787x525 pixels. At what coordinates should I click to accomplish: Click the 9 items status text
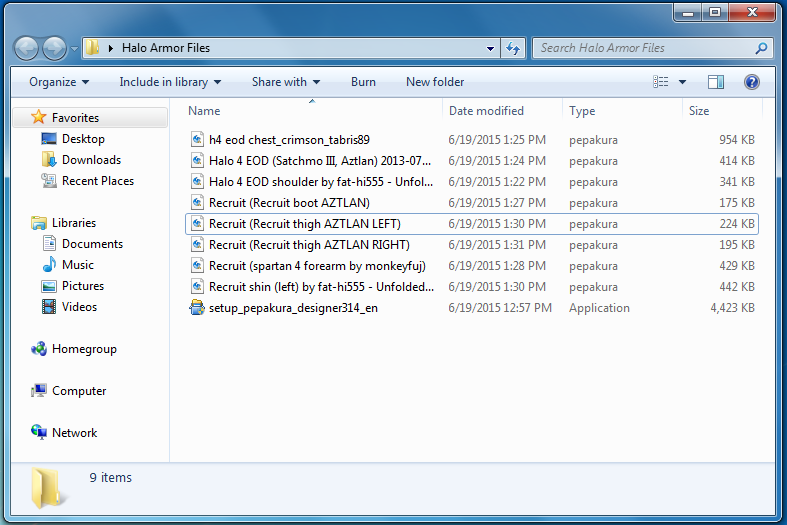tap(110, 478)
